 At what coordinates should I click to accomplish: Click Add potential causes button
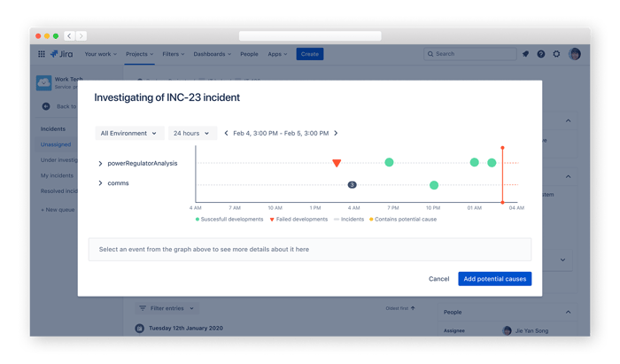[x=494, y=279]
